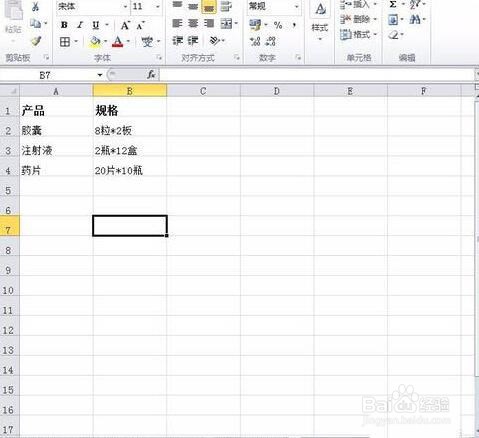Center text horizontally in cell
The width and height of the screenshot is (479, 438).
click(193, 23)
